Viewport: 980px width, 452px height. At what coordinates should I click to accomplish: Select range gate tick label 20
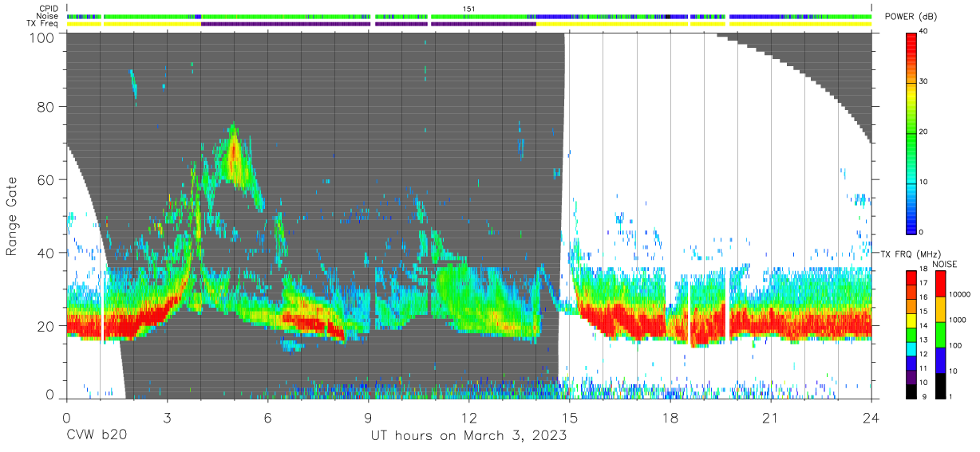[x=45, y=326]
